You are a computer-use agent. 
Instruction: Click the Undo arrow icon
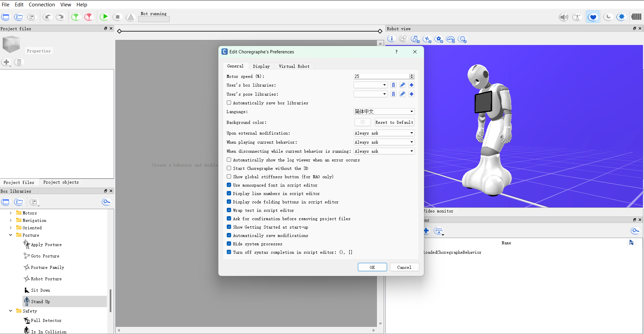48,17
